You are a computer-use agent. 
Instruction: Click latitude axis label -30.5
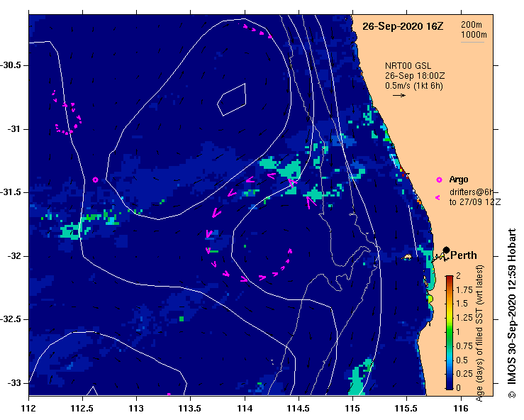pos(11,65)
